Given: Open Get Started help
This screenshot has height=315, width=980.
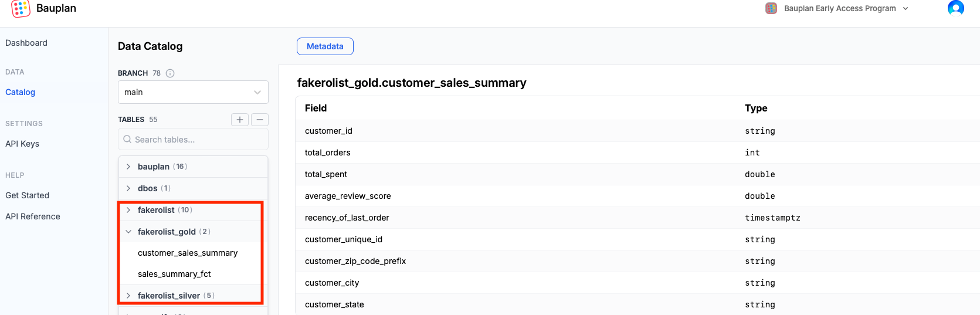Looking at the screenshot, I should click(28, 195).
